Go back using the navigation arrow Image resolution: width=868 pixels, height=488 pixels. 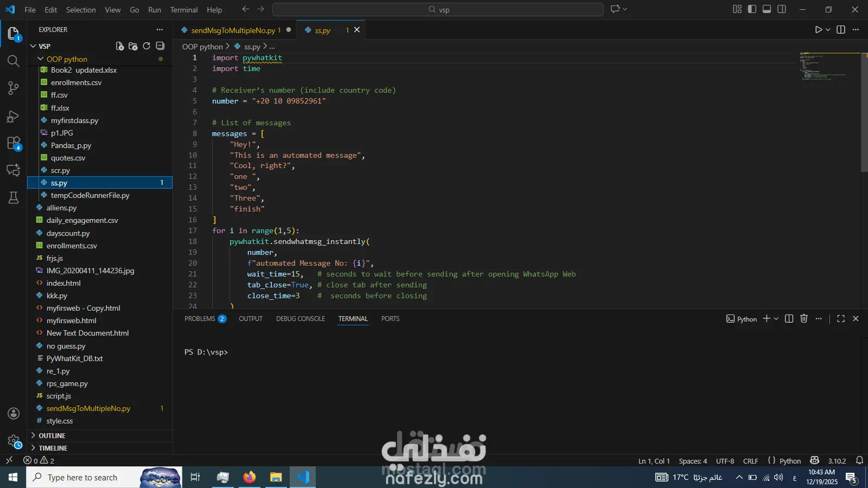[x=246, y=9]
